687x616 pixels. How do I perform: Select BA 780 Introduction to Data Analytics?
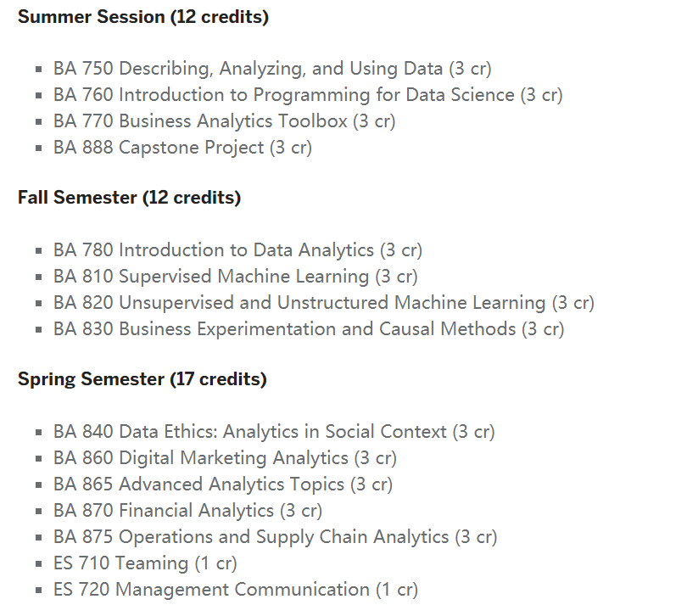pos(237,250)
